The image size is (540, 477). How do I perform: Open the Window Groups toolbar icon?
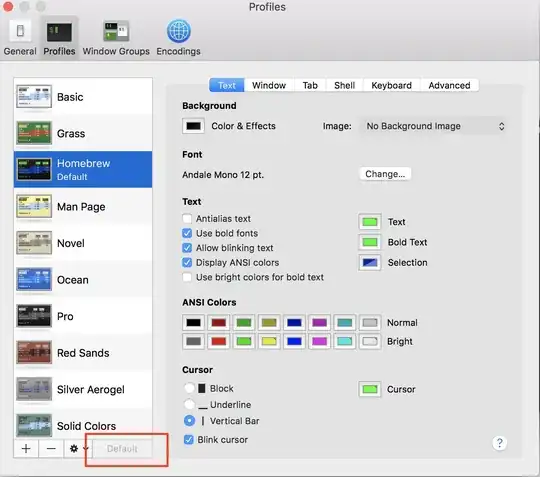point(116,32)
